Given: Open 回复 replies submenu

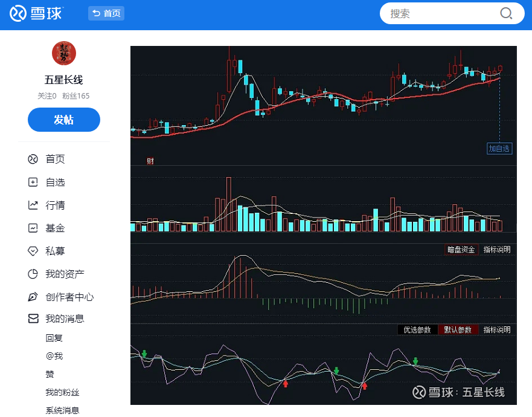Looking at the screenshot, I should click(54, 338).
